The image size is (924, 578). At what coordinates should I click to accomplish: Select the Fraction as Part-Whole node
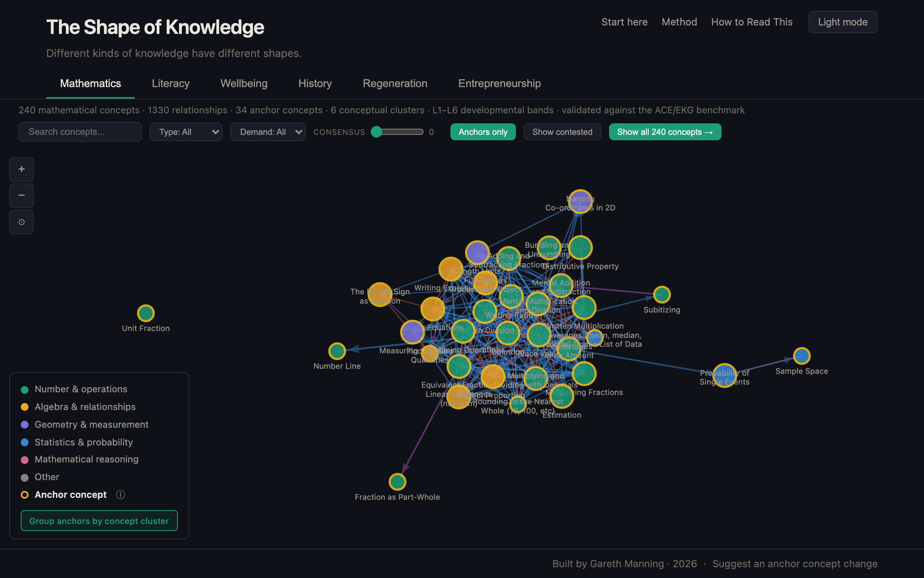click(397, 482)
